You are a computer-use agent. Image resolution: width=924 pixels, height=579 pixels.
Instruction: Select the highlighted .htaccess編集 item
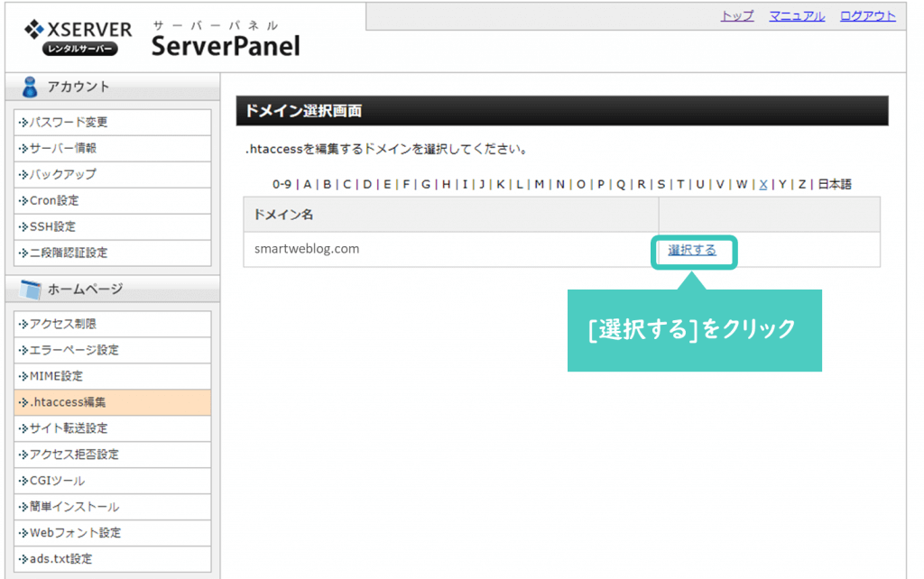click(113, 402)
